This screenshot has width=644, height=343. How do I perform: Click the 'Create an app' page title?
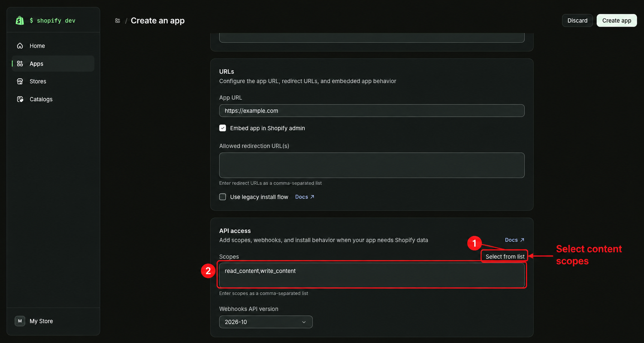(x=158, y=21)
